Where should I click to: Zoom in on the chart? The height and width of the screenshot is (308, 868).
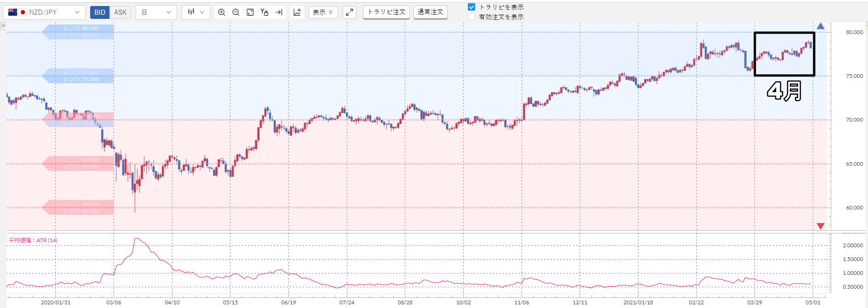222,12
